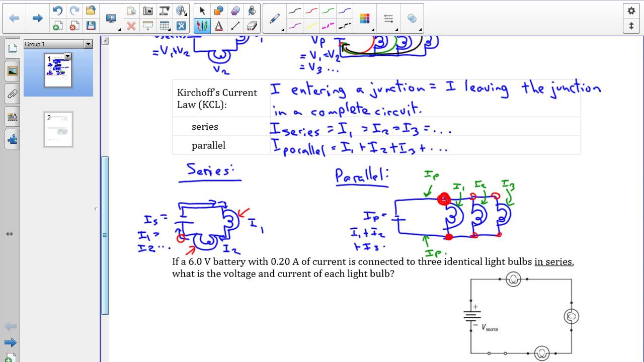Move the sidebar to the other side

pos(9,234)
